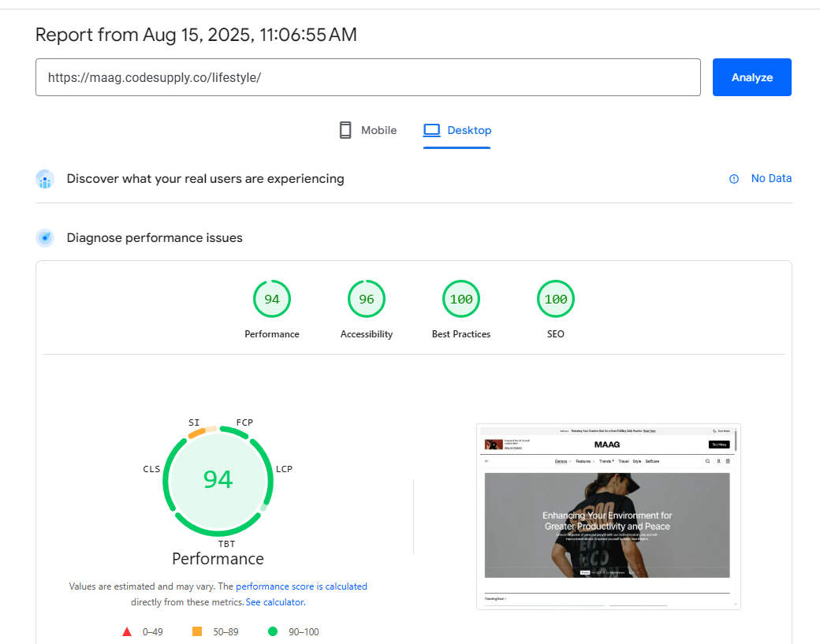Switch to the Mobile tab

368,130
